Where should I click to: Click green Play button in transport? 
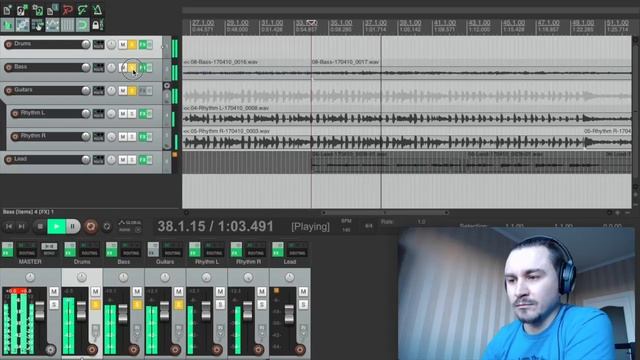pyautogui.click(x=56, y=227)
